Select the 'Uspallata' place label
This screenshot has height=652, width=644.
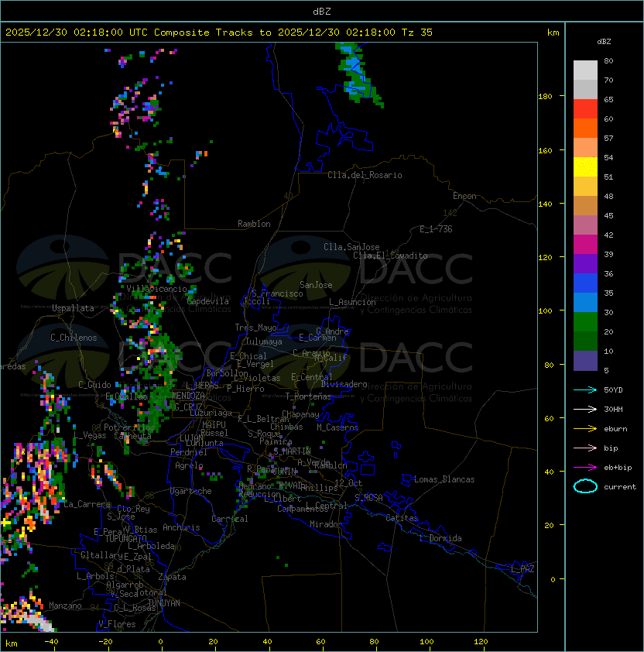(73, 308)
